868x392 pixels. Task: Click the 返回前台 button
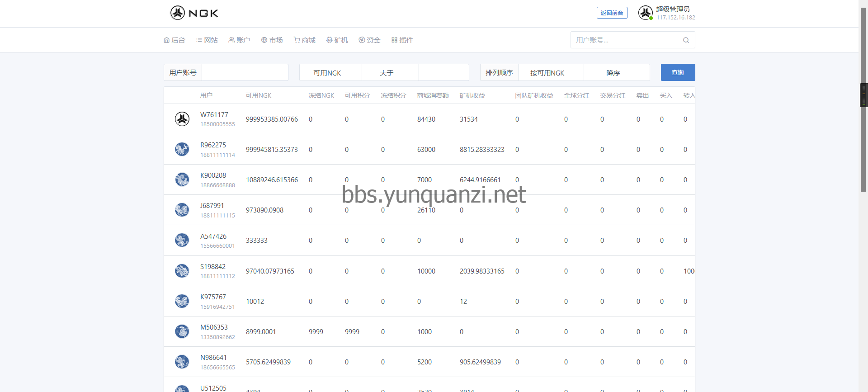612,13
